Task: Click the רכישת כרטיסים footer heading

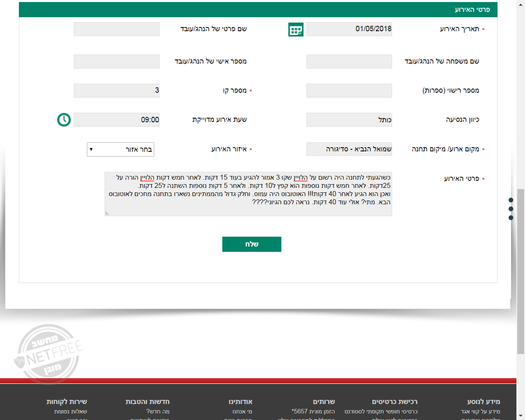Action: pos(395,402)
